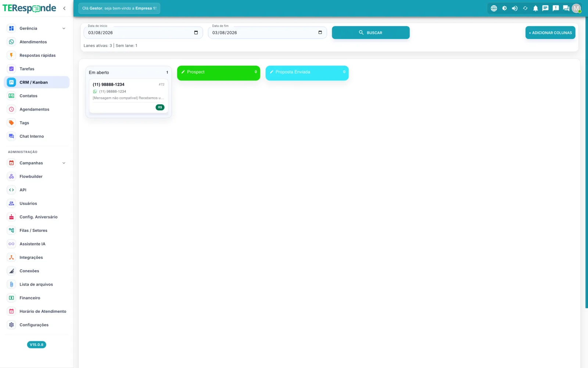Screen dimensions: 588x368
Task: Open ticket card (11) 98888-1234
Action: point(129,96)
